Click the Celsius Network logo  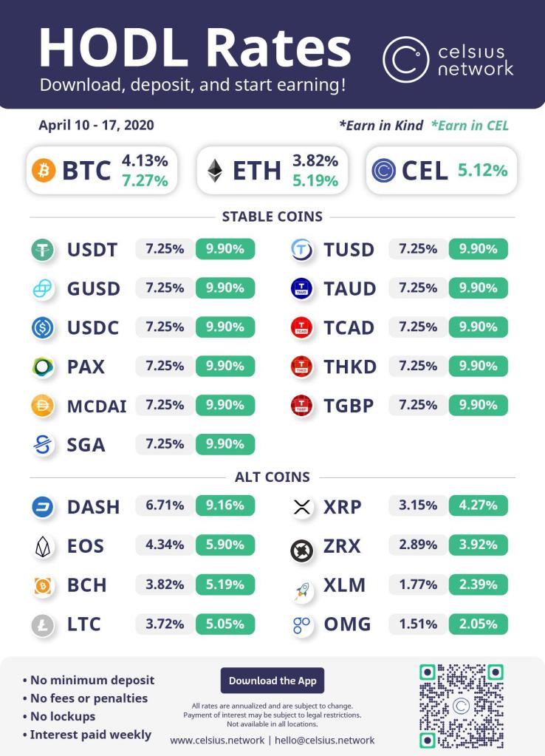pyautogui.click(x=448, y=60)
